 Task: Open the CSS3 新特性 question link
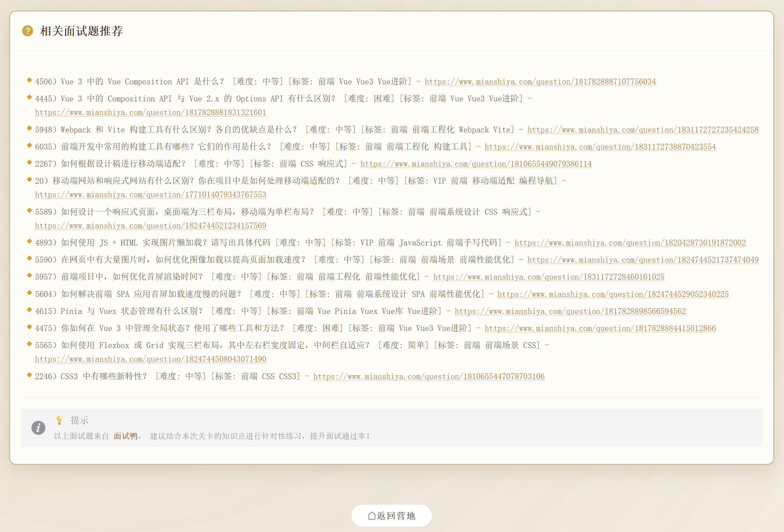tap(429, 377)
